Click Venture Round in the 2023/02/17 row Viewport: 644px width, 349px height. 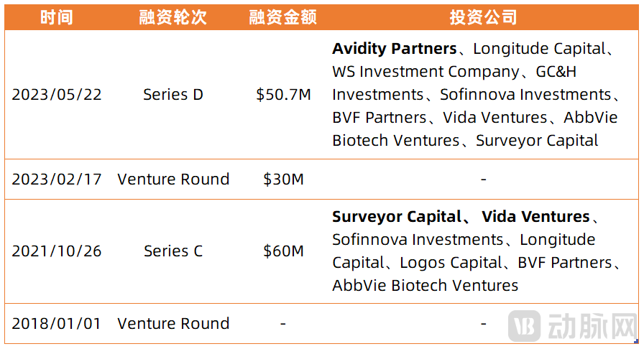173,180
